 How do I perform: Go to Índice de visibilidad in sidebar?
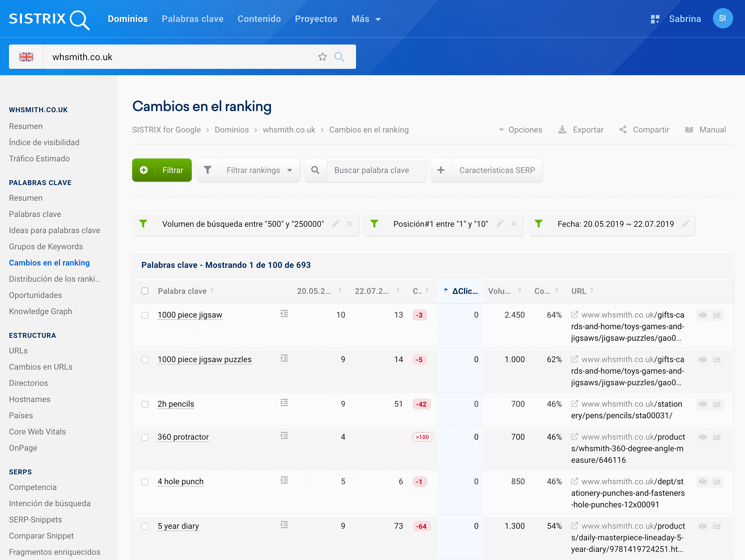pyautogui.click(x=44, y=143)
